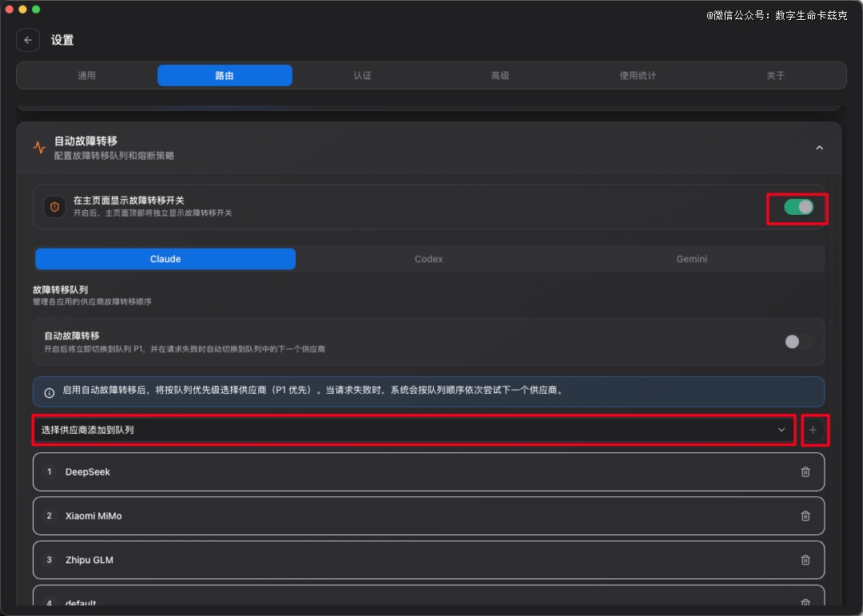This screenshot has height=616, width=863.
Task: Open the 使用统计 tab
Action: pyautogui.click(x=638, y=75)
